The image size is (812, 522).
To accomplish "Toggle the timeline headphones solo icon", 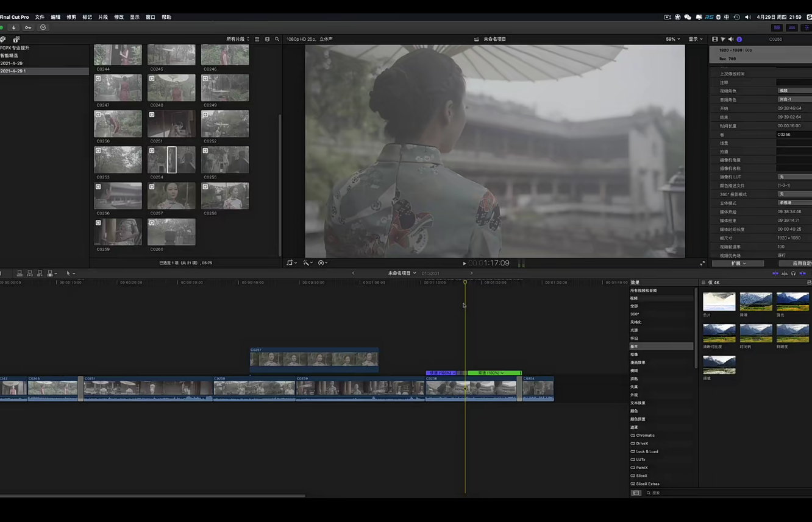I will coord(793,273).
